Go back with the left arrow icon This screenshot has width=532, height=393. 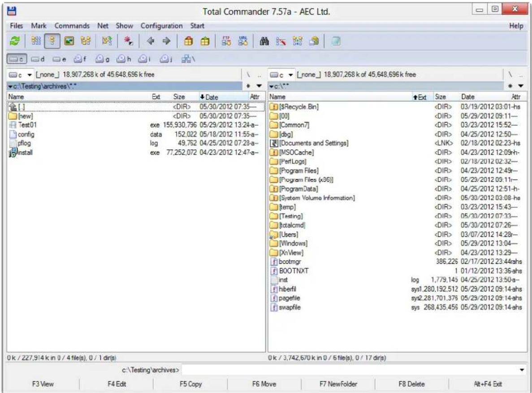151,41
